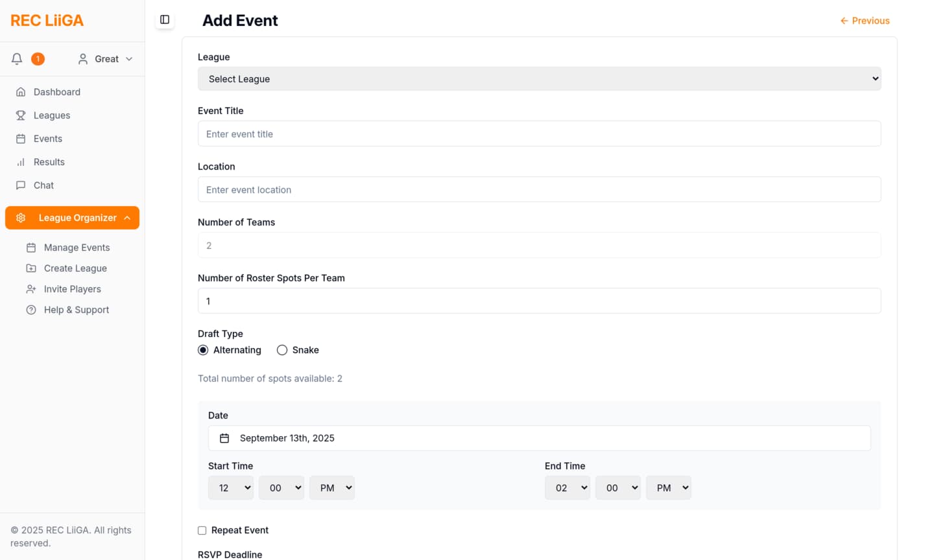Open the date picker showing September 13th

(x=539, y=438)
